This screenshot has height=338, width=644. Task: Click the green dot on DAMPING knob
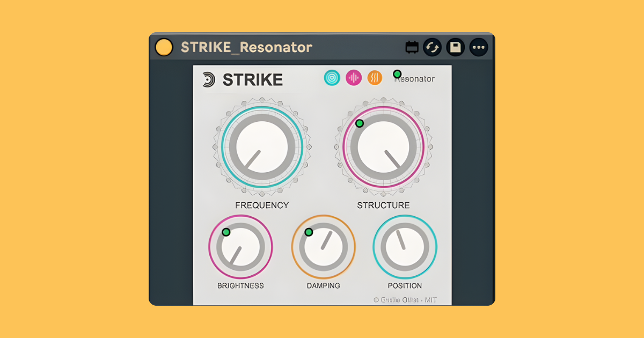[x=309, y=232]
